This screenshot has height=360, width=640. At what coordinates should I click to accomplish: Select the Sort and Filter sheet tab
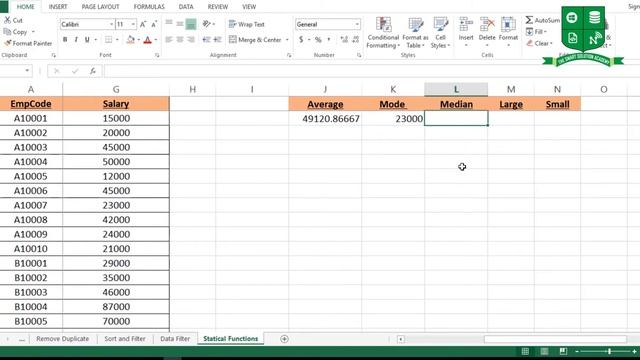coord(125,339)
